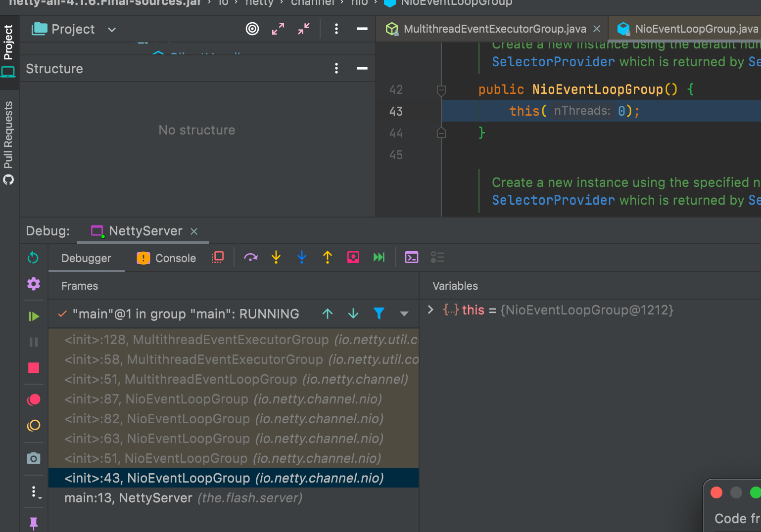Select next frame down arrow
This screenshot has height=532, width=761.
point(353,313)
